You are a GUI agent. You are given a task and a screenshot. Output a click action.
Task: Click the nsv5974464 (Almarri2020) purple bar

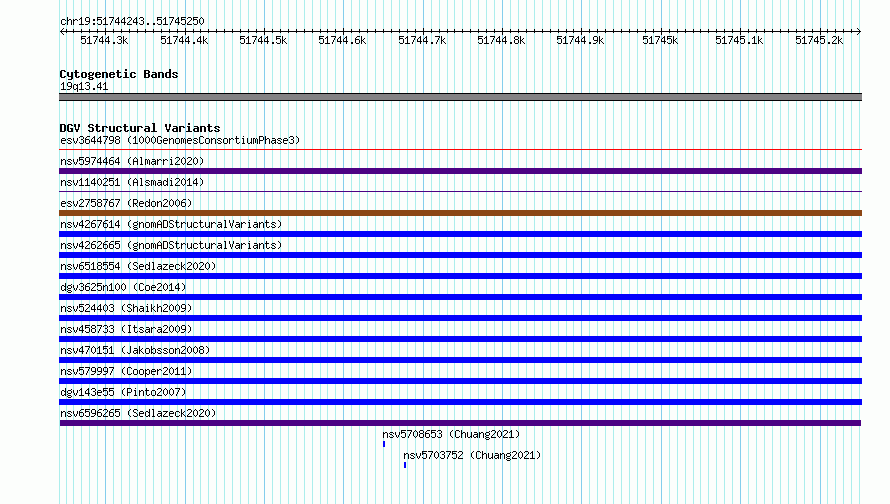click(x=460, y=171)
